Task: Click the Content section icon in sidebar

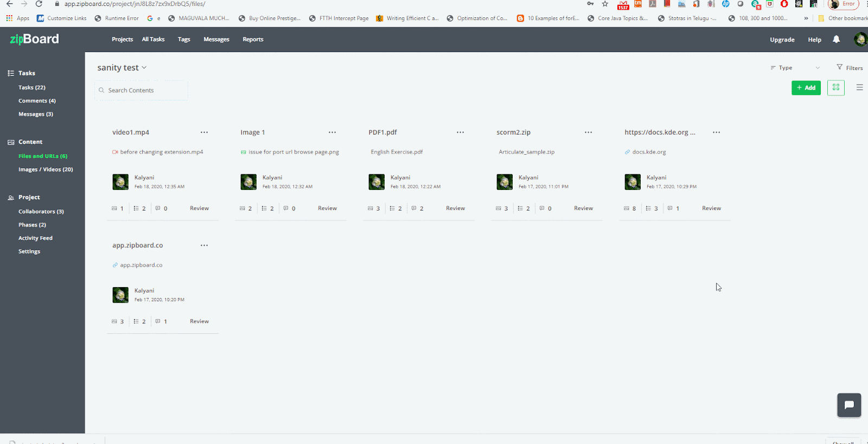Action: point(11,142)
